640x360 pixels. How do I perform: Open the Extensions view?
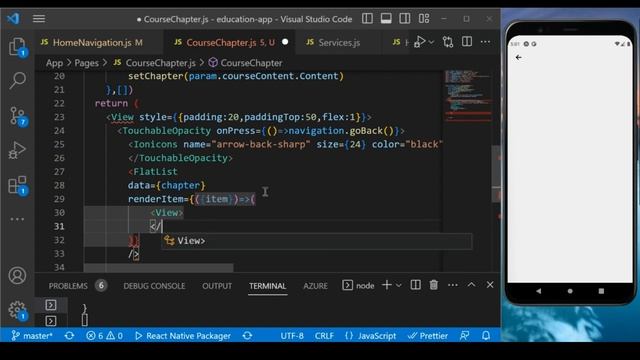tap(17, 185)
